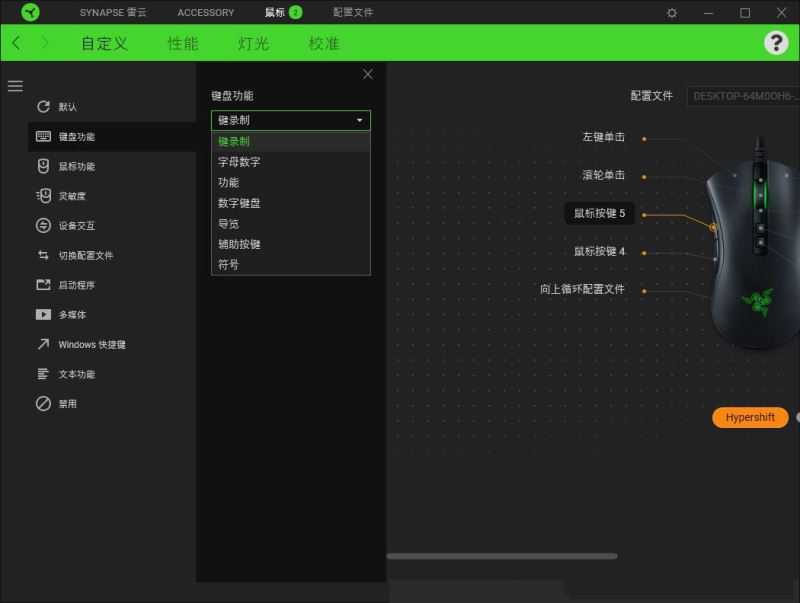The width and height of the screenshot is (800, 603).
Task: Click the orange Hypershift button
Action: click(750, 417)
